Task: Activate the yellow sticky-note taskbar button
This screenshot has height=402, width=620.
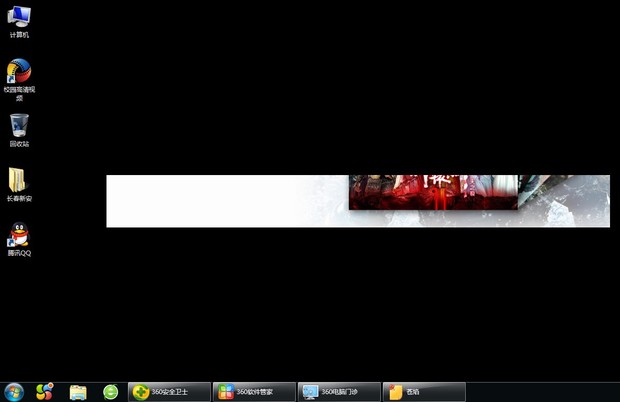Action: coord(424,391)
